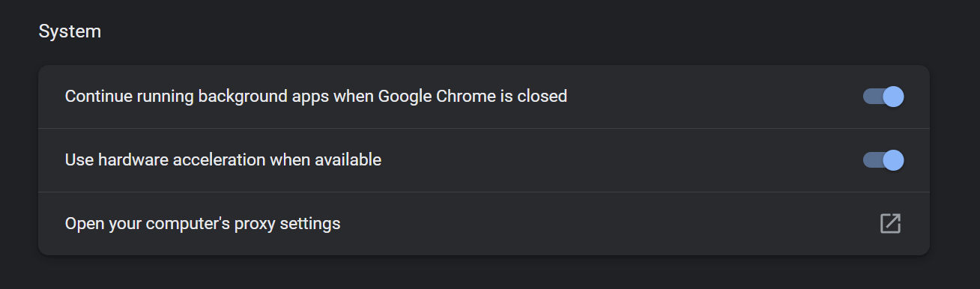Toggle off background apps switch
Screen dimensions: 980x289
[x=883, y=97]
